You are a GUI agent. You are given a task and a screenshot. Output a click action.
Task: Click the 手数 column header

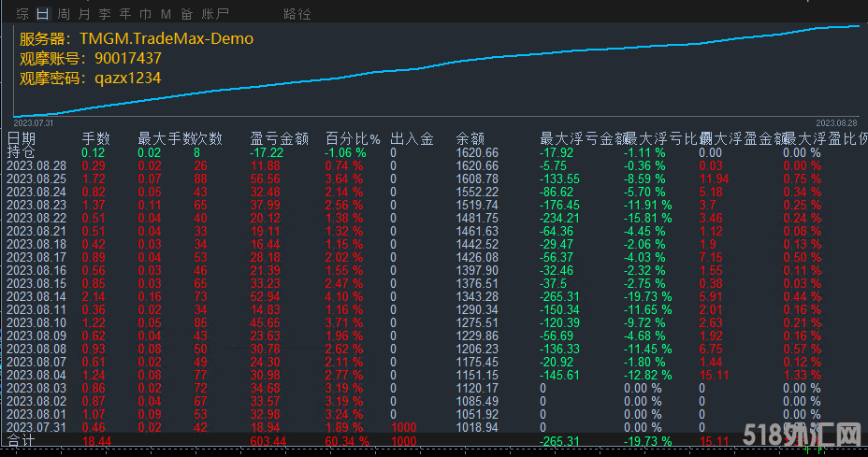tap(95, 138)
